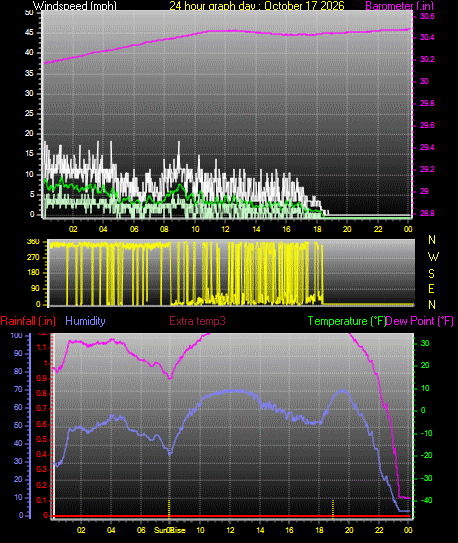Click the 'Temperature (°F)' legend label
This screenshot has height=543, width=458.
[347, 321]
